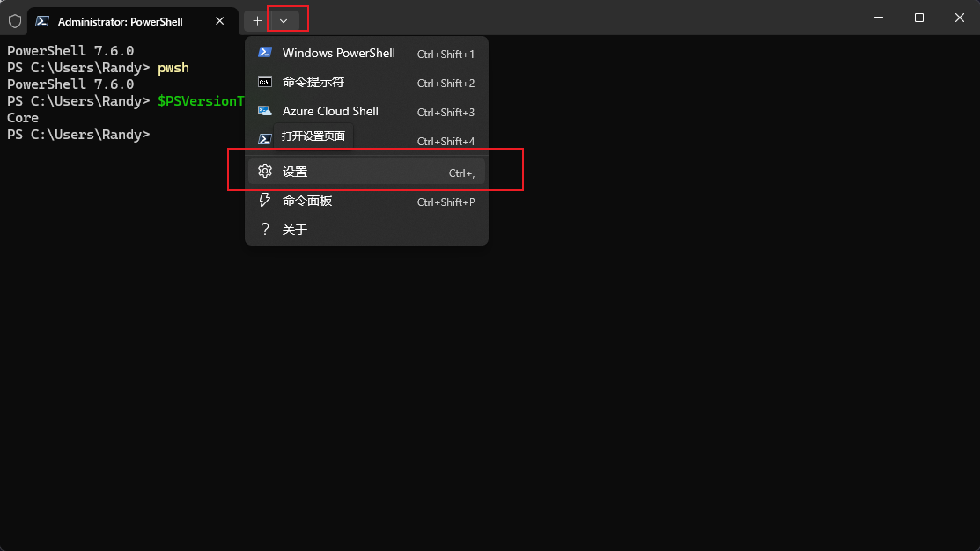
Task: Click the Windows PowerShell menu icon
Action: (x=265, y=53)
